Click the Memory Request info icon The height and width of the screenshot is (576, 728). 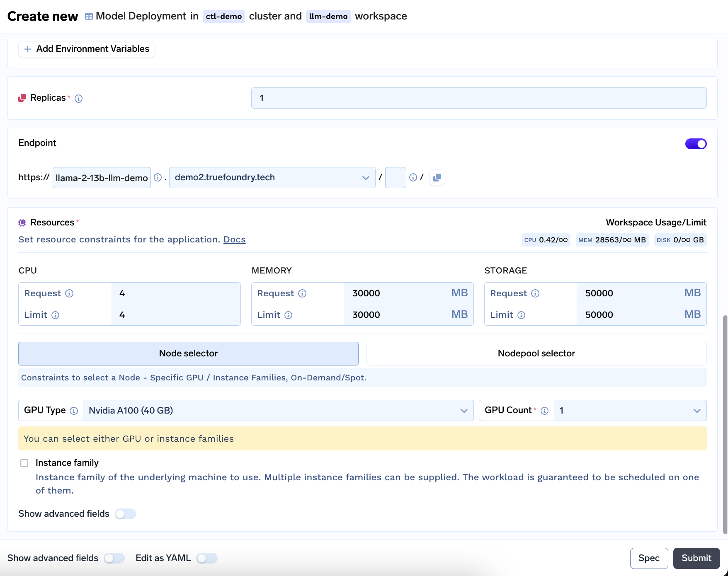click(x=302, y=293)
